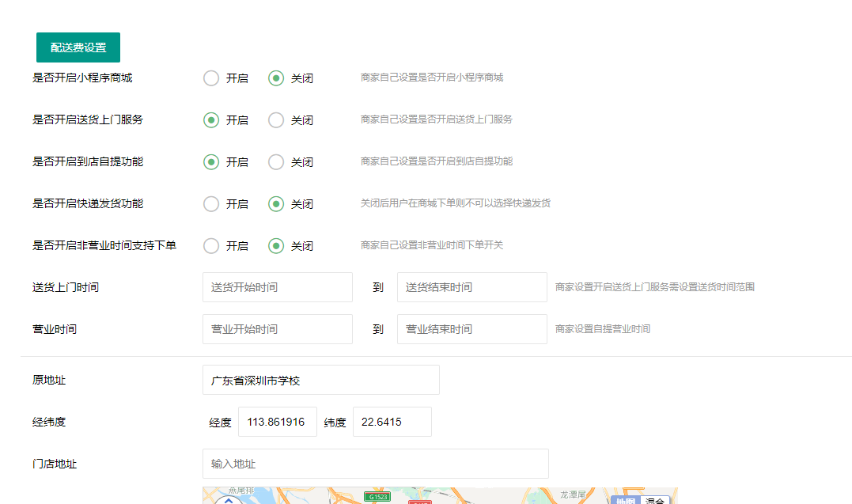Click the 原地址 field showing 广东省深圳市学校
Screen dimensions: 852x504
pyautogui.click(x=321, y=380)
